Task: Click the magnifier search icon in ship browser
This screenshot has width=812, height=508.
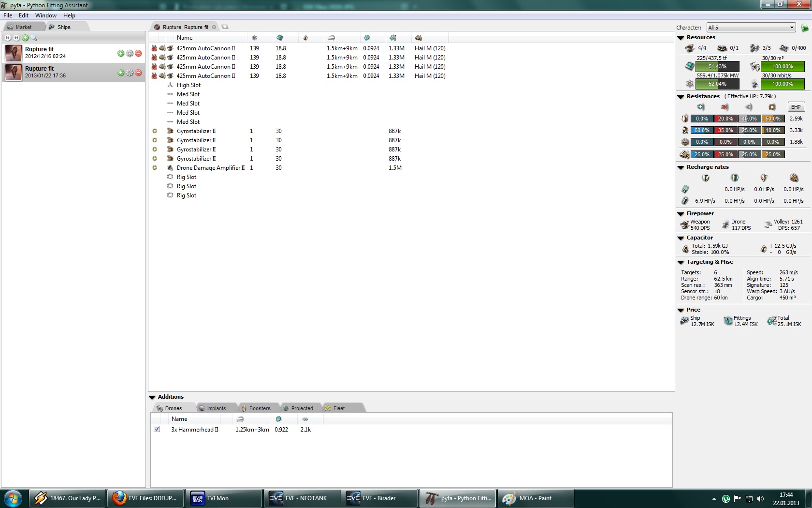Action: pos(34,38)
